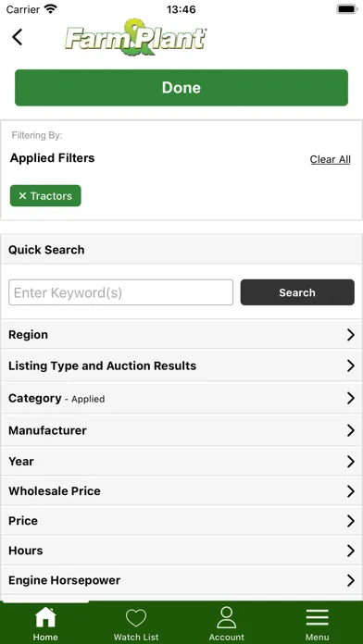Open Watch List heart icon

[x=136, y=618]
